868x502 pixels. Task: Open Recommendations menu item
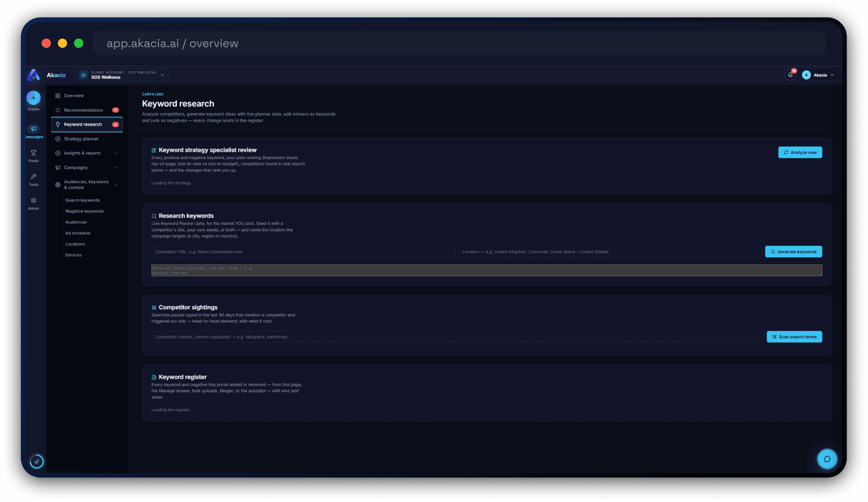(87, 110)
